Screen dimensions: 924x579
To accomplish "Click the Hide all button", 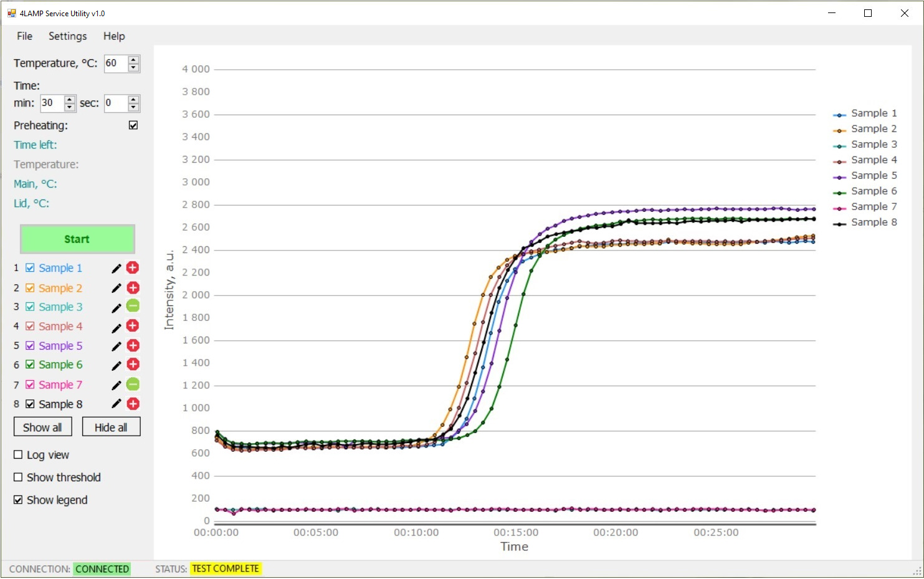I will click(x=111, y=428).
